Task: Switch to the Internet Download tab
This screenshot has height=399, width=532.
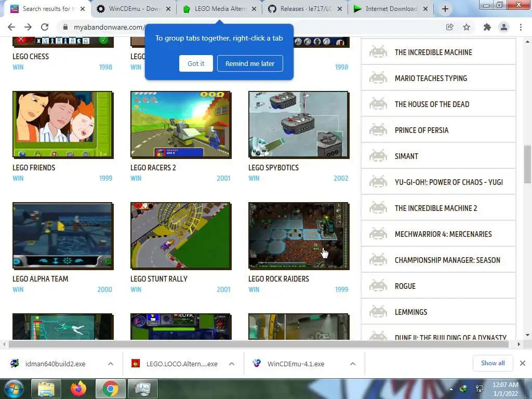Action: pyautogui.click(x=390, y=9)
